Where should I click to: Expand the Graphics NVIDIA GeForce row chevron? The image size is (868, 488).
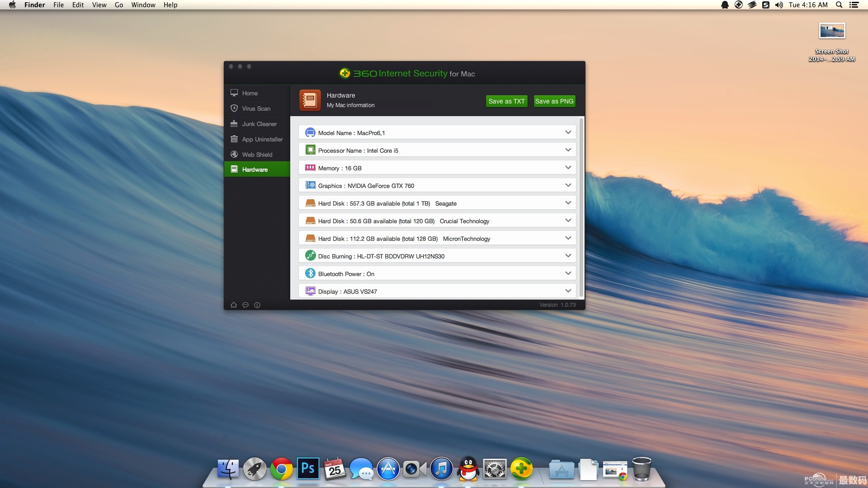(568, 185)
